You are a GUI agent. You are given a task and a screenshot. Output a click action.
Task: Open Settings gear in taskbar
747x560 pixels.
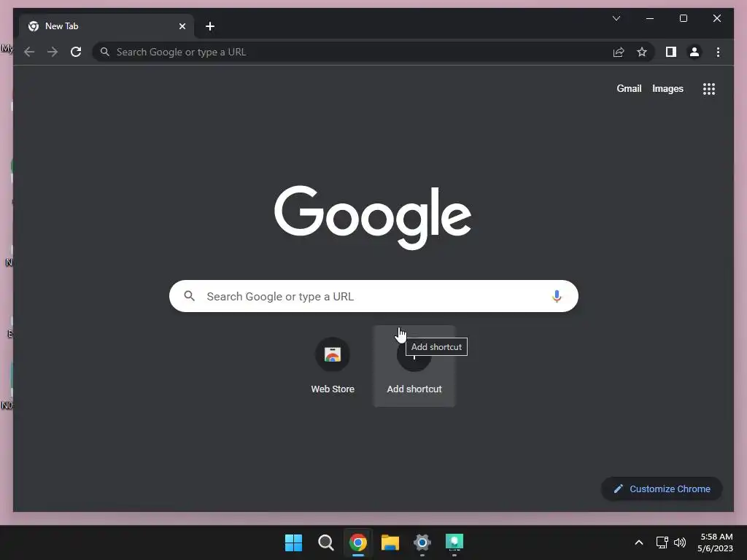422,542
